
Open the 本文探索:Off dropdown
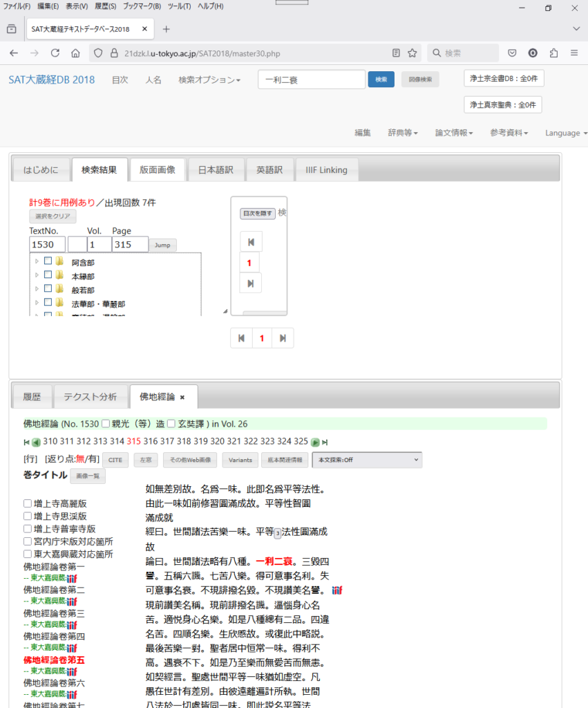[367, 460]
